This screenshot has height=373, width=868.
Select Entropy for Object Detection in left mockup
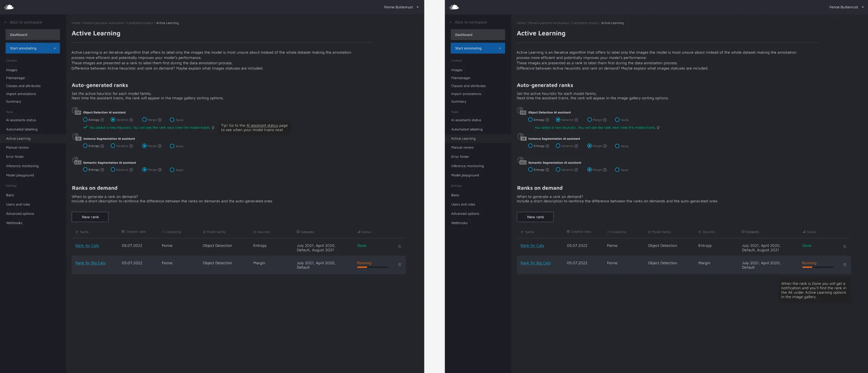(85, 120)
